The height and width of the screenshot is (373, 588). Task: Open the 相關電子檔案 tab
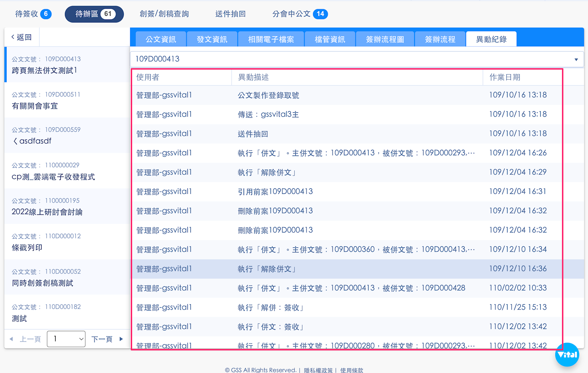point(271,39)
